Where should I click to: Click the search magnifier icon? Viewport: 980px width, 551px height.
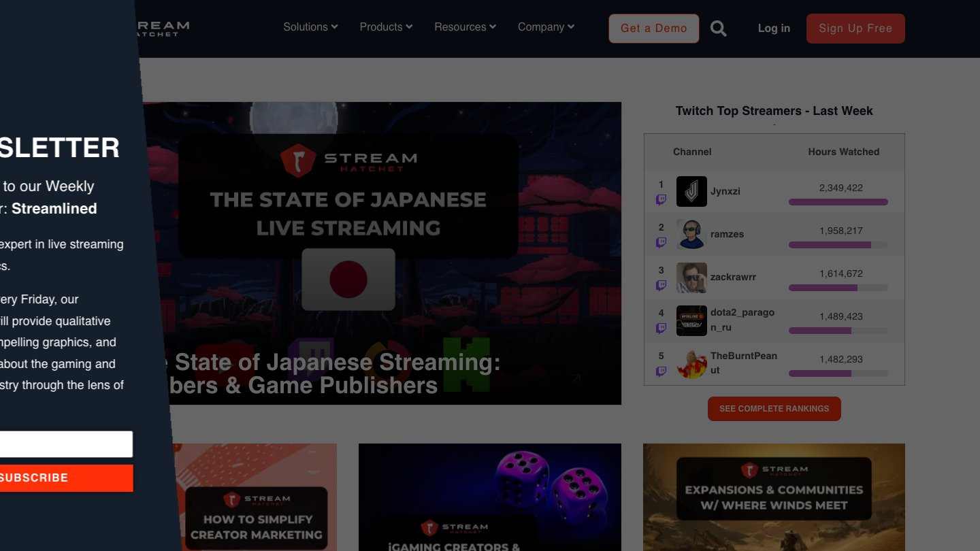click(719, 29)
